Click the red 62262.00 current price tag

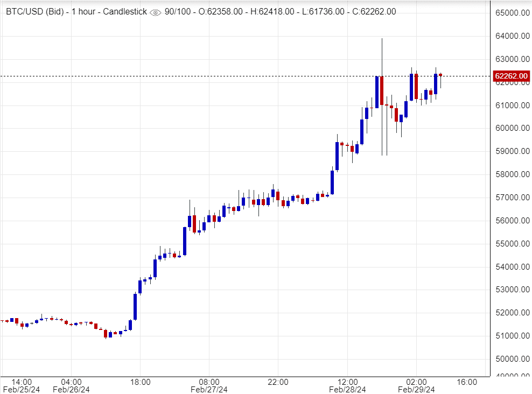pos(511,76)
